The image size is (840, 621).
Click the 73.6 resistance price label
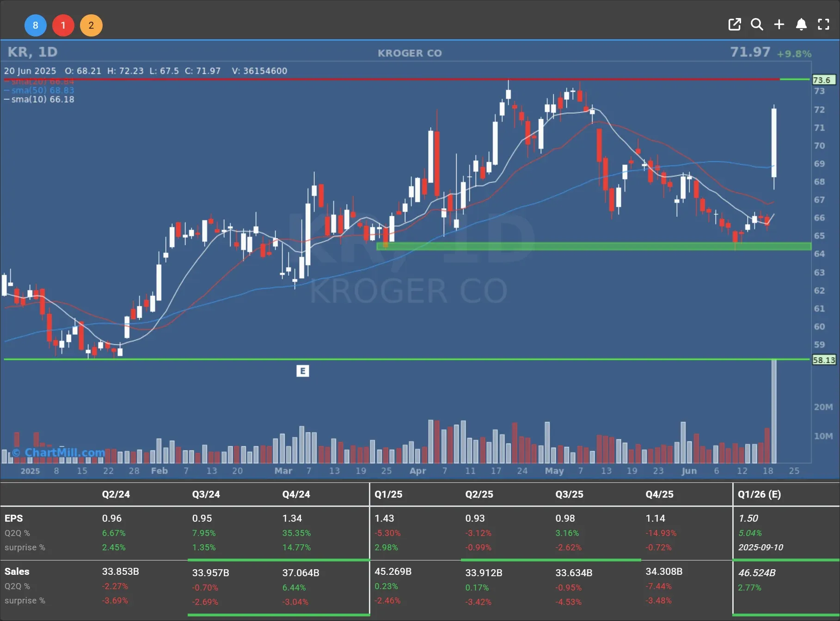823,80
